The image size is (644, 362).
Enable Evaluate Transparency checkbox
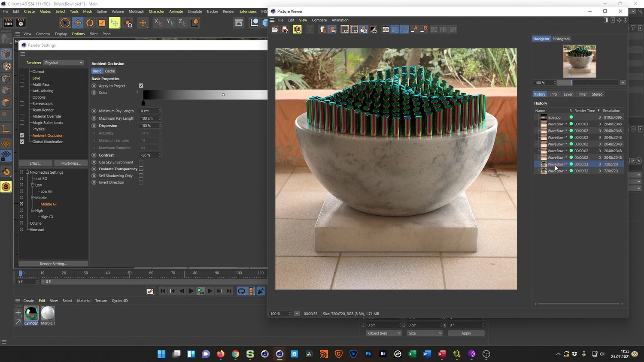[x=141, y=169]
